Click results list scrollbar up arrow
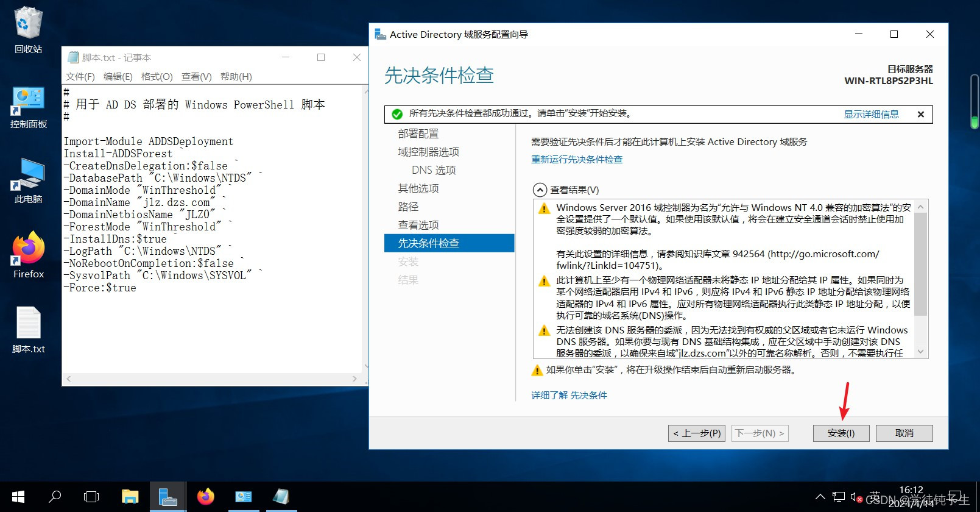Viewport: 980px width, 512px height. click(921, 207)
